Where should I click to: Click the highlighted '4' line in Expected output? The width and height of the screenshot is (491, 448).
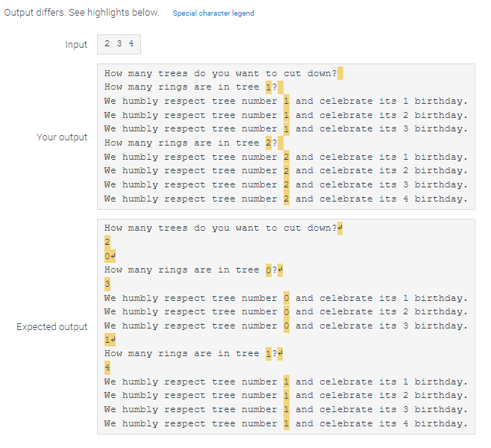tap(107, 367)
